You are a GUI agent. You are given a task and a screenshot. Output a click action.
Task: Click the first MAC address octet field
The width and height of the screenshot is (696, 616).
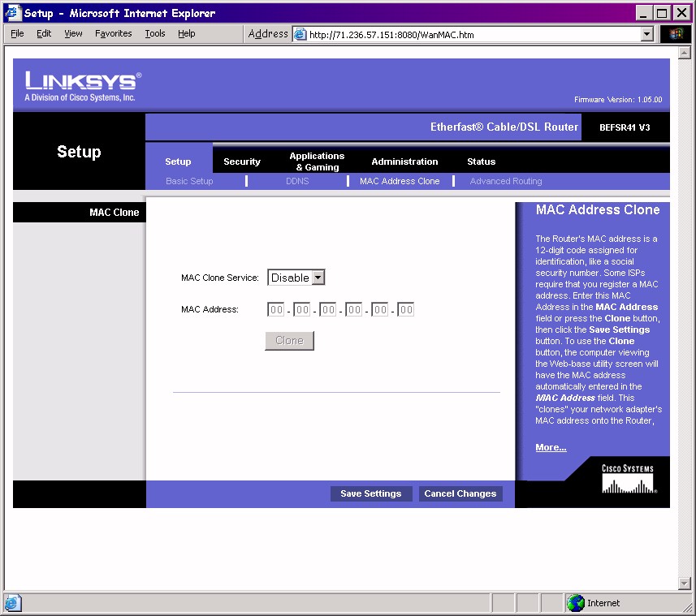click(x=275, y=309)
